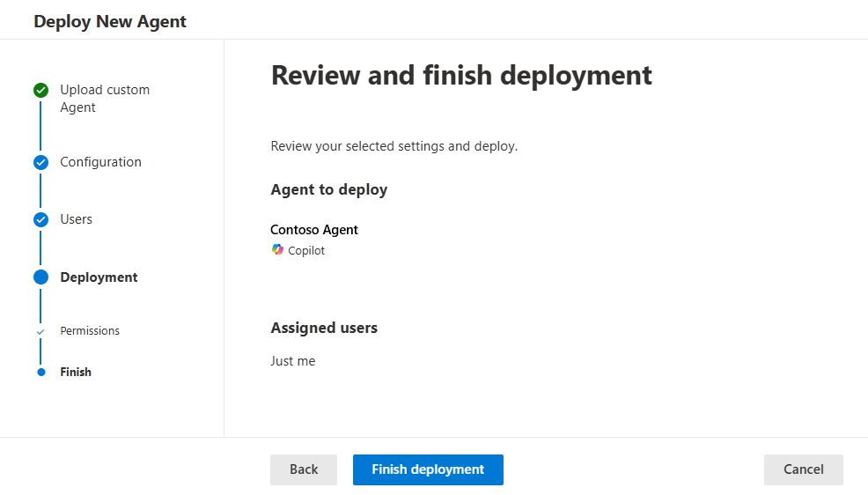Image resolution: width=868 pixels, height=495 pixels.
Task: Click the Just me assigned users value
Action: (293, 361)
